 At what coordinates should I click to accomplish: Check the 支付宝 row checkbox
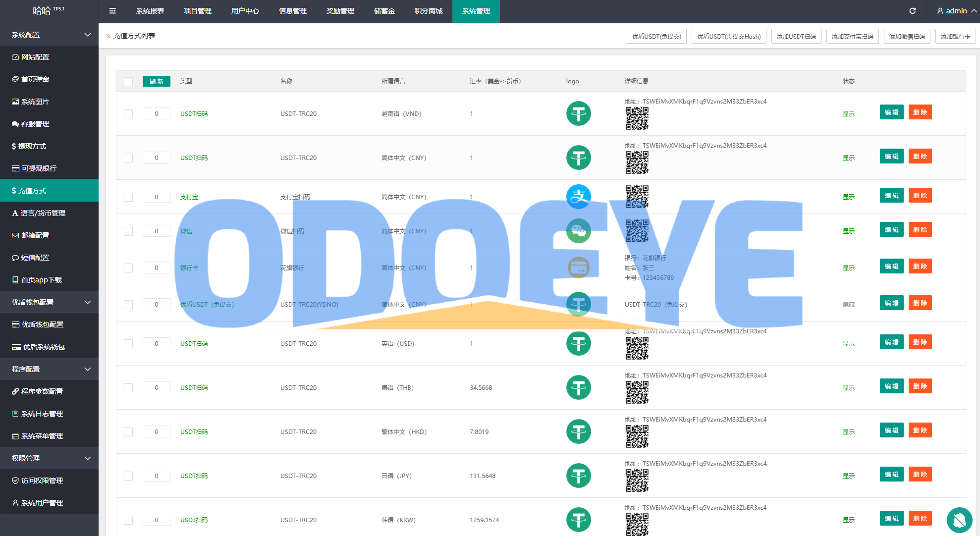[x=128, y=197]
